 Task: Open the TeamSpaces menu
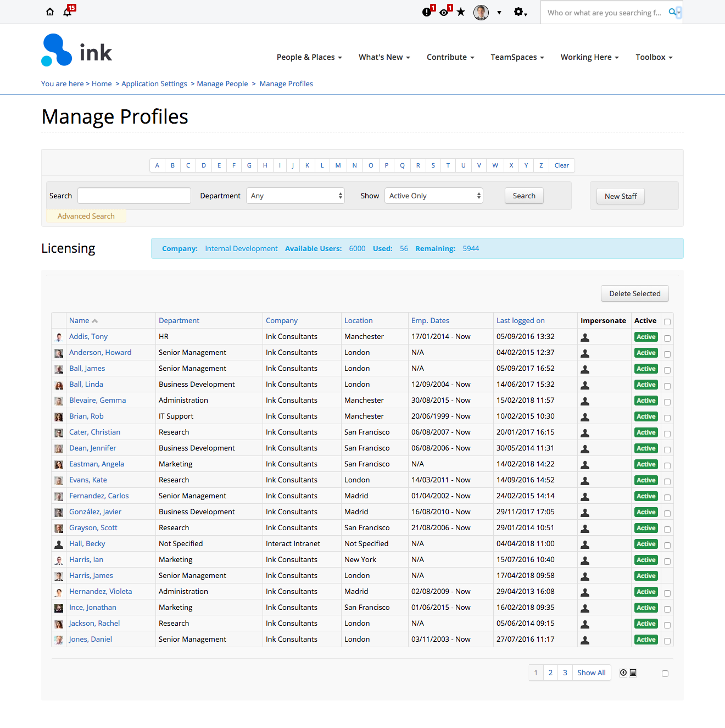[x=516, y=57]
